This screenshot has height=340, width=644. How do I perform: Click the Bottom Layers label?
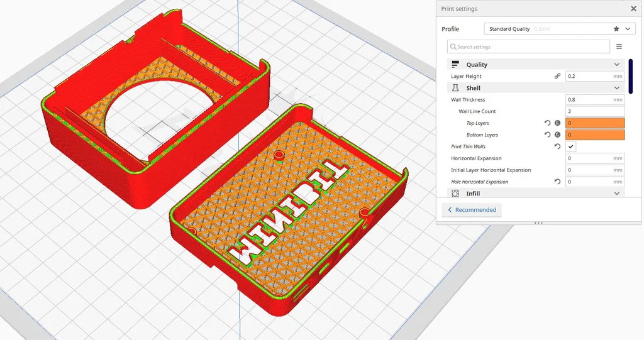click(x=482, y=134)
